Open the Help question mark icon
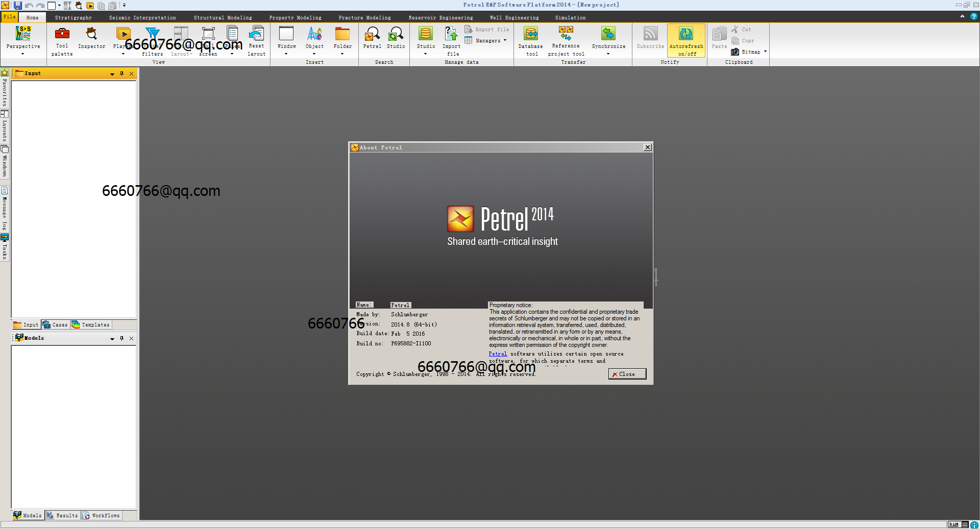Image resolution: width=980 pixels, height=529 pixels. click(974, 16)
